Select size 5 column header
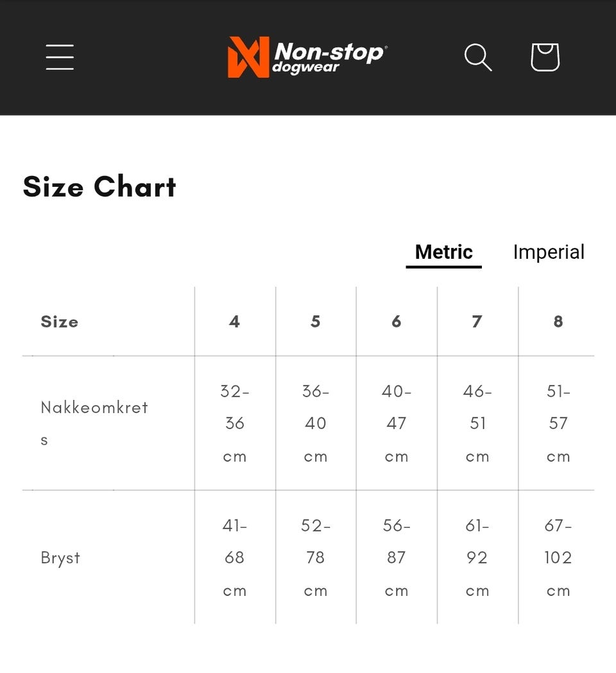 click(316, 322)
